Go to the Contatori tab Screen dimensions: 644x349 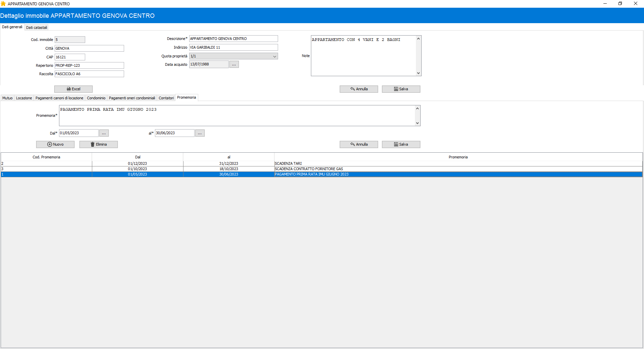click(x=166, y=98)
